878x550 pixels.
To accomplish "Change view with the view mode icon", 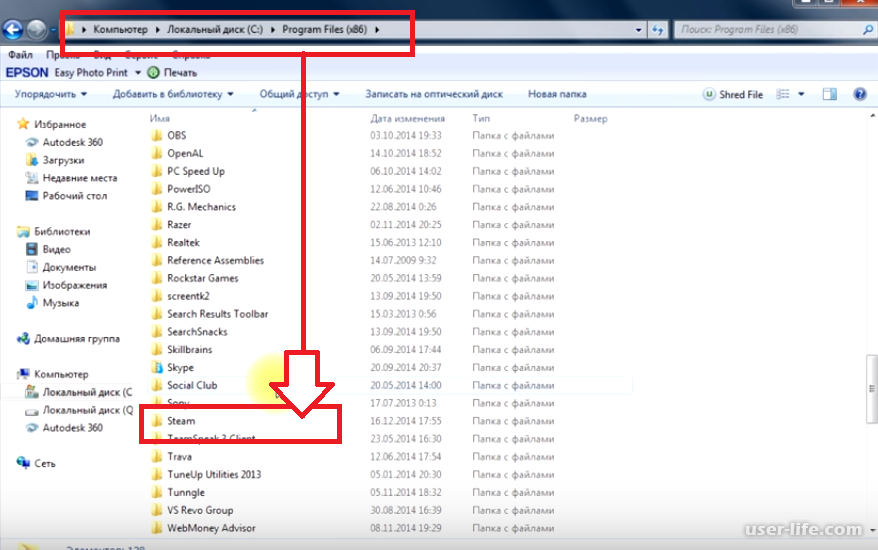I will (783, 94).
